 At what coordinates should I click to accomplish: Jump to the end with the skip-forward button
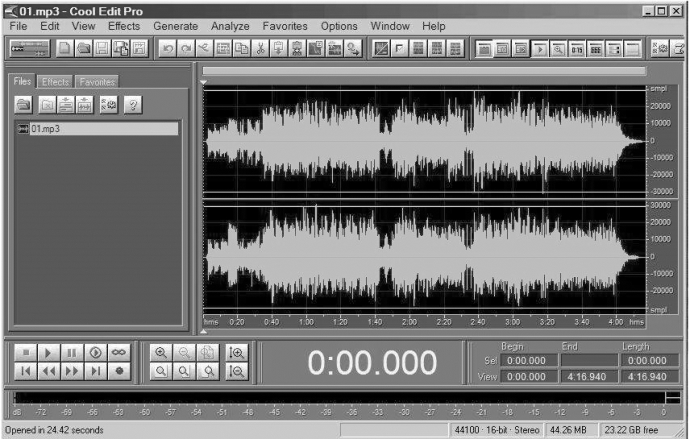(95, 371)
